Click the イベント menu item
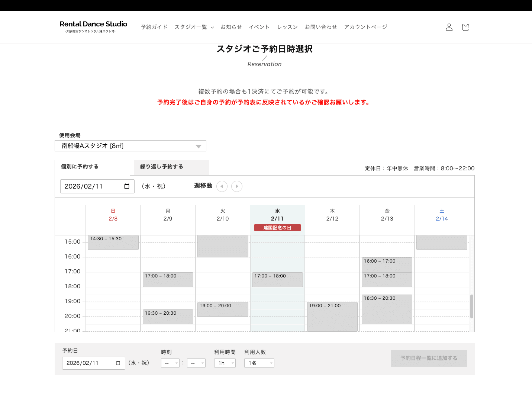 tap(259, 27)
